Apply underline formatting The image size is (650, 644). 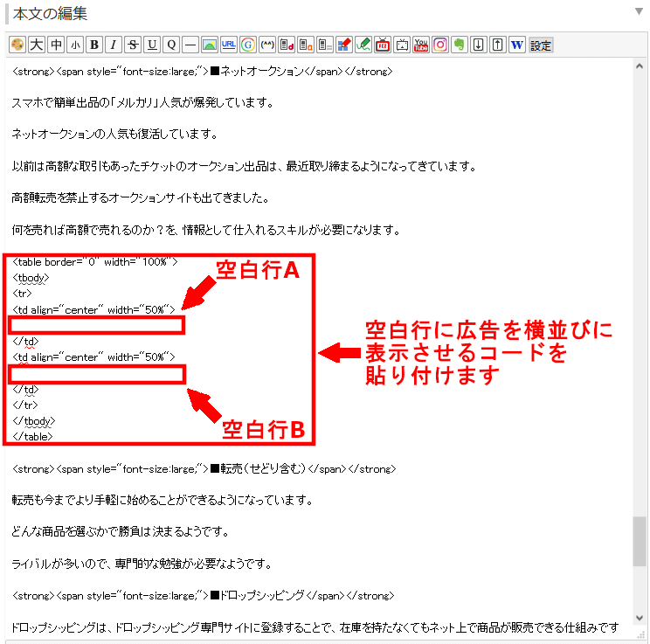[x=152, y=45]
